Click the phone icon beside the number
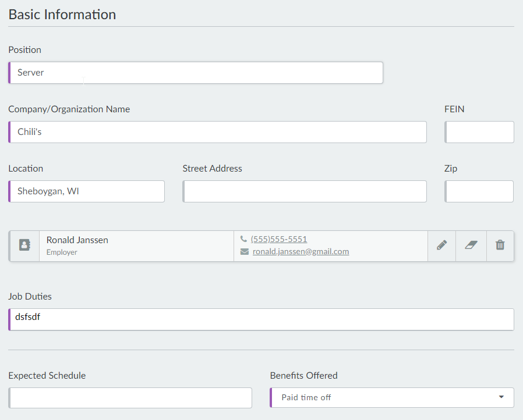Image resolution: width=523 pixels, height=420 pixels. pos(243,239)
